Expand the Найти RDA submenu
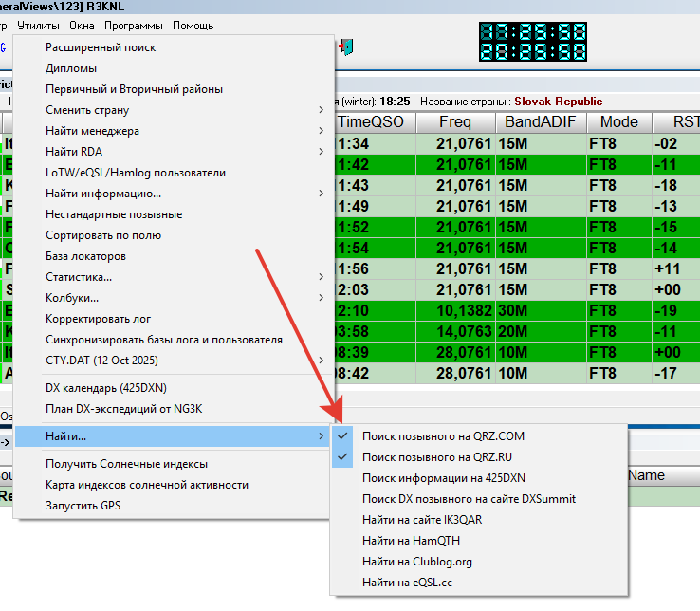This screenshot has height=611, width=700. (175, 152)
